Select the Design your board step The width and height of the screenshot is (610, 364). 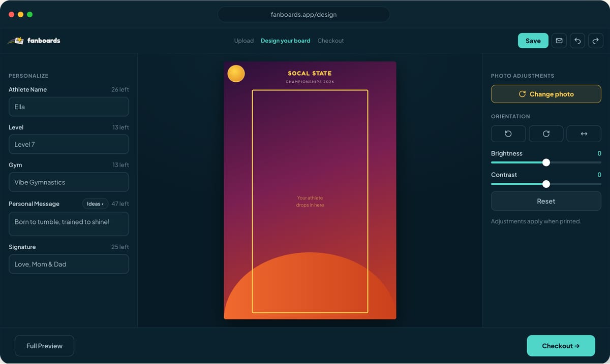pos(286,41)
